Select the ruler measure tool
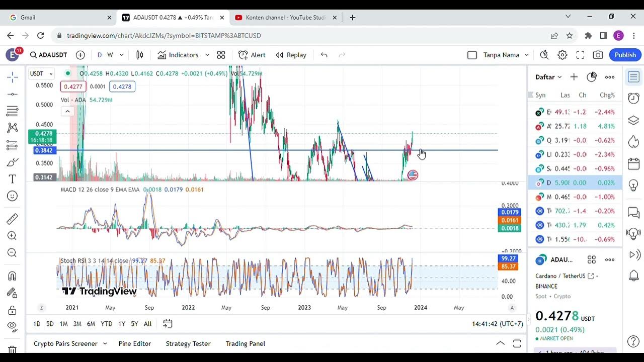The height and width of the screenshot is (362, 644). point(13,219)
